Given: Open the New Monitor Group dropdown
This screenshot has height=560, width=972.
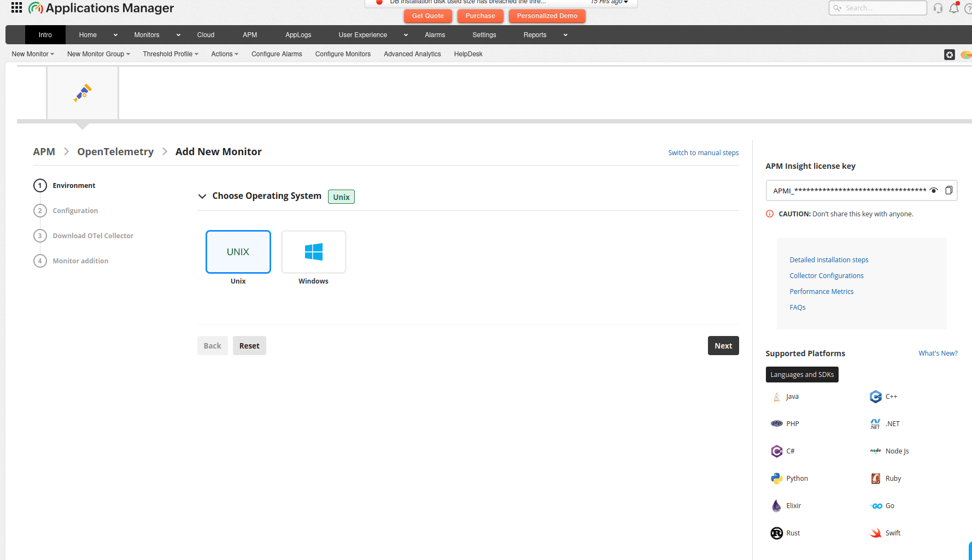Looking at the screenshot, I should pos(98,54).
